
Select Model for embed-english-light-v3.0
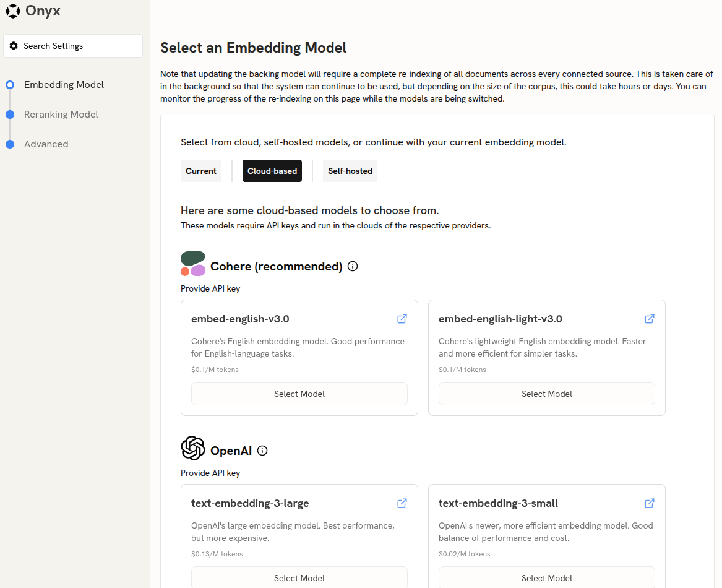[546, 394]
